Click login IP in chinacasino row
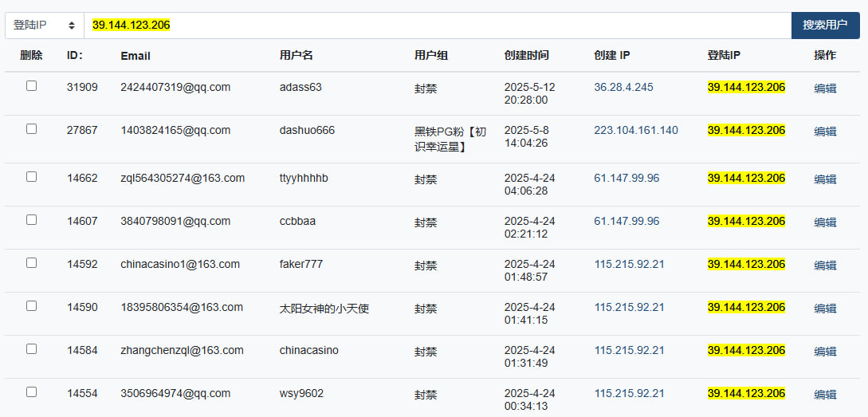 (746, 351)
